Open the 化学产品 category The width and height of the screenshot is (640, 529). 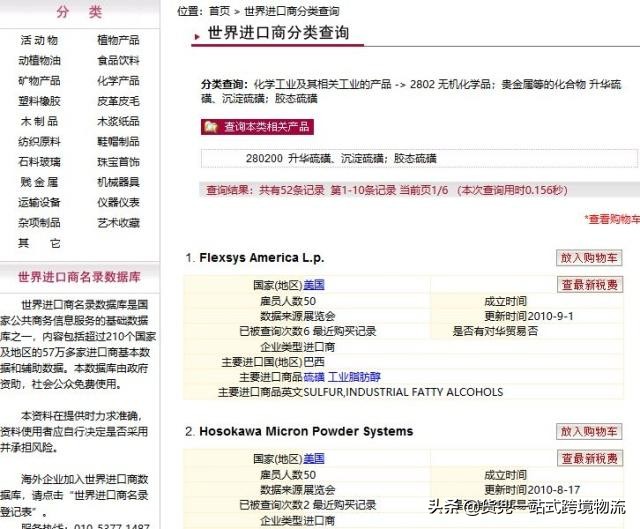pyautogui.click(x=118, y=81)
